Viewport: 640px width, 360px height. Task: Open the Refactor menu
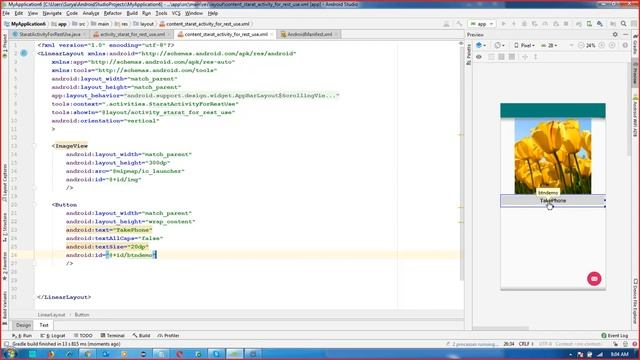click(x=113, y=13)
